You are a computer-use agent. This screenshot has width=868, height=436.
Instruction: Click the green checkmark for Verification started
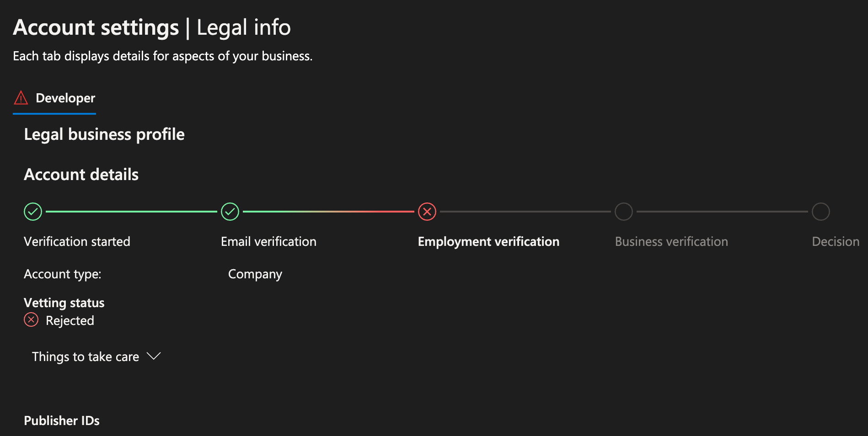click(32, 212)
